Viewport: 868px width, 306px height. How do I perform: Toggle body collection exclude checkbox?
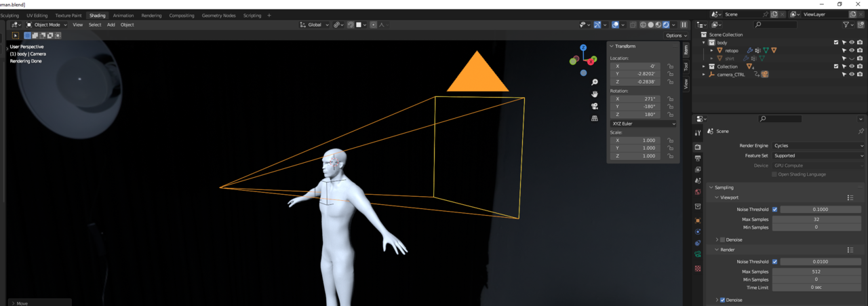point(836,42)
